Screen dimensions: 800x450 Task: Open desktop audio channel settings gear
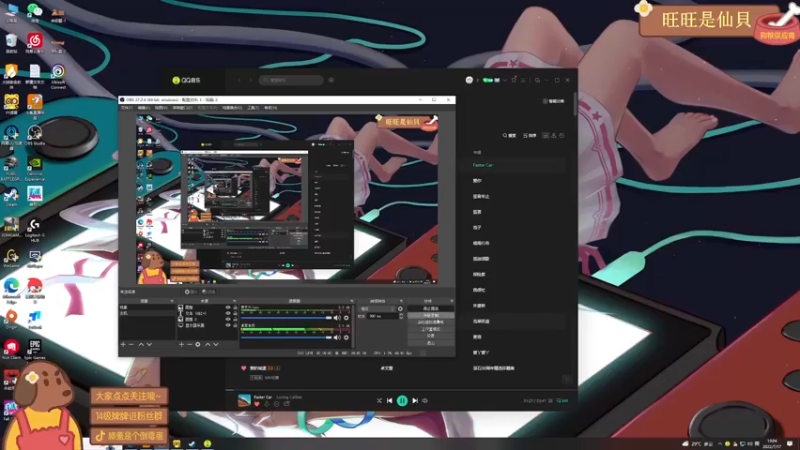tap(346, 337)
